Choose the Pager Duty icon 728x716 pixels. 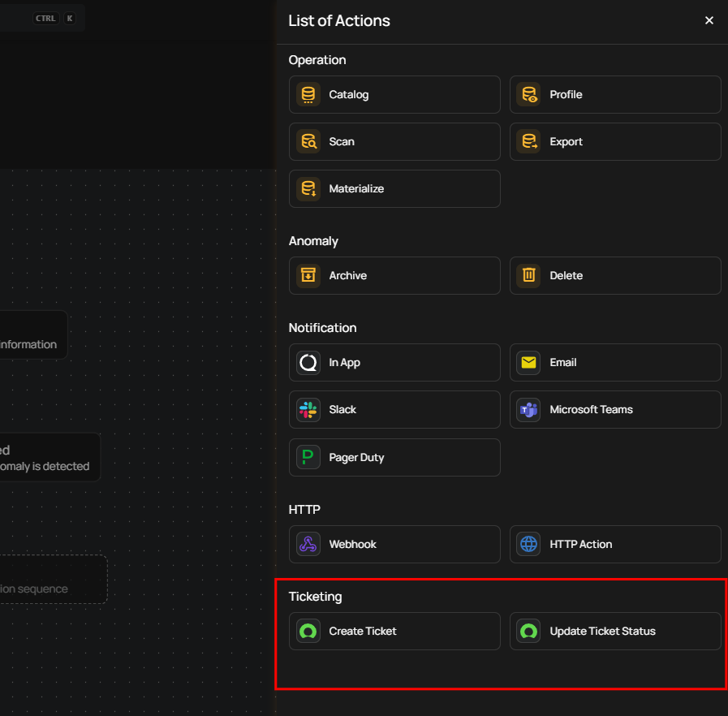(x=308, y=458)
